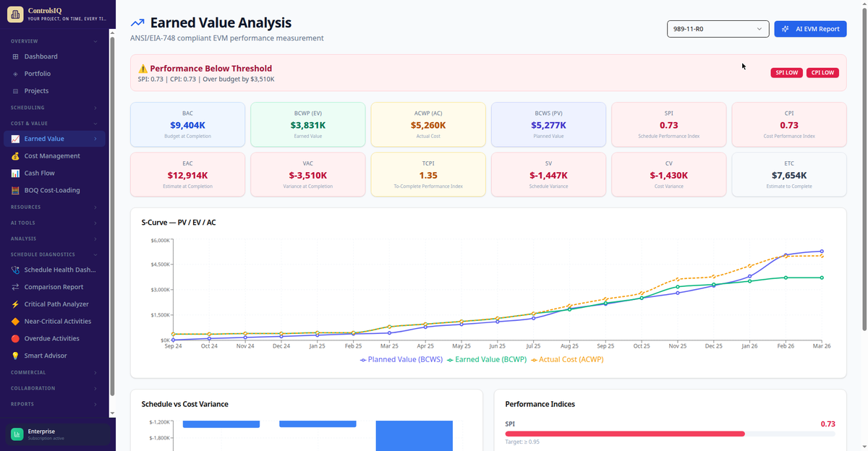Expand the Resources sidebar section

coord(54,207)
